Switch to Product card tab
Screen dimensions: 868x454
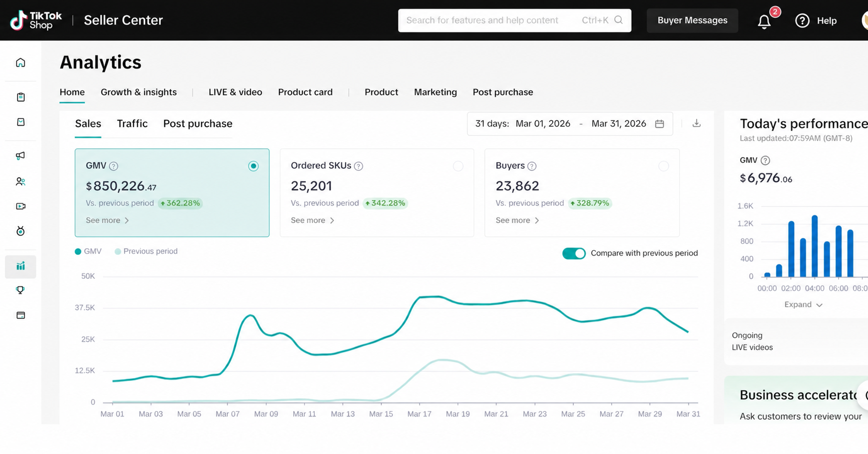click(x=305, y=92)
